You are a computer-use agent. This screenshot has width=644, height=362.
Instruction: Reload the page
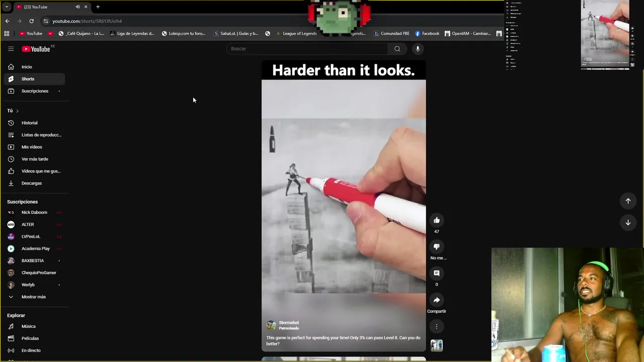[x=31, y=21]
